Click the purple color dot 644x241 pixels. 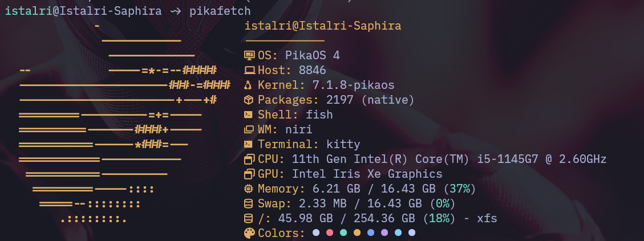(384, 233)
